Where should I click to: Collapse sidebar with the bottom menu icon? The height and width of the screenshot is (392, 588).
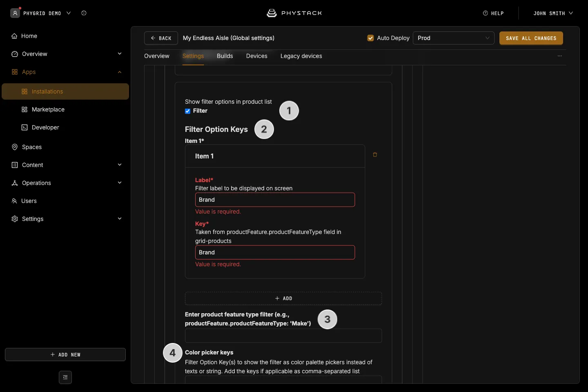click(x=65, y=377)
